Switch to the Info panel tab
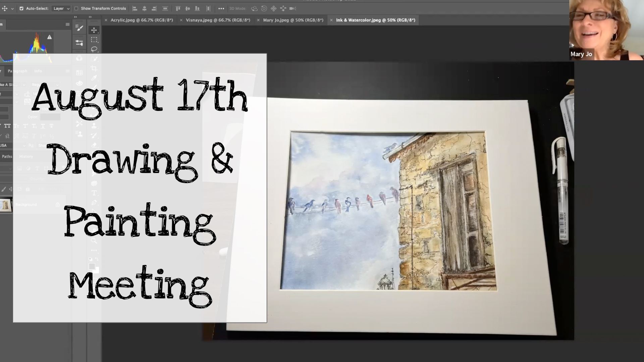Screen dimensions: 644x362 (38, 71)
